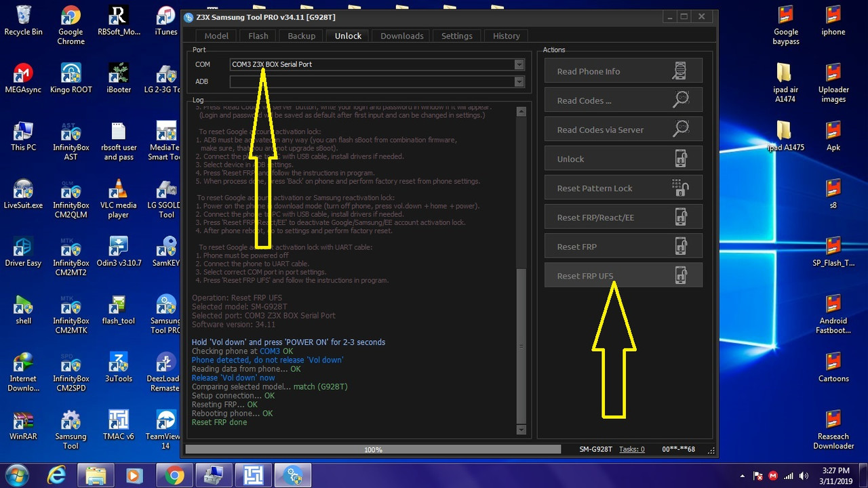
Task: Select the Uploader images desktop icon
Action: pos(833,83)
